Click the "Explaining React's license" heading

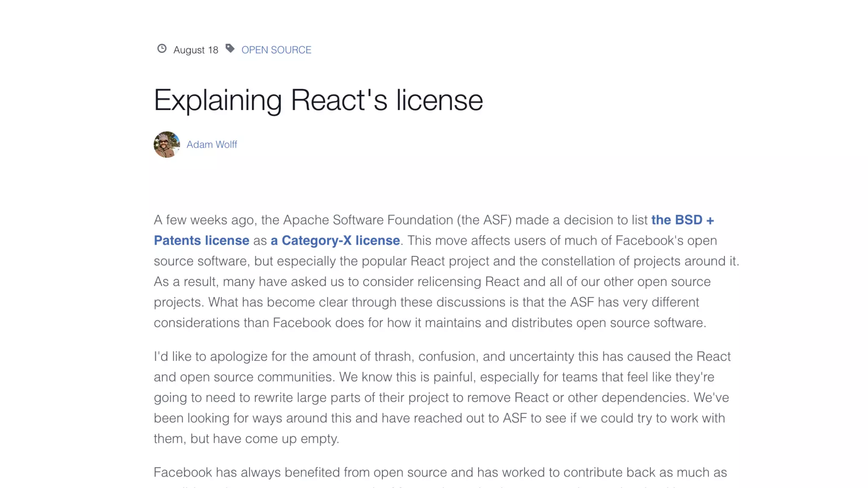point(318,100)
